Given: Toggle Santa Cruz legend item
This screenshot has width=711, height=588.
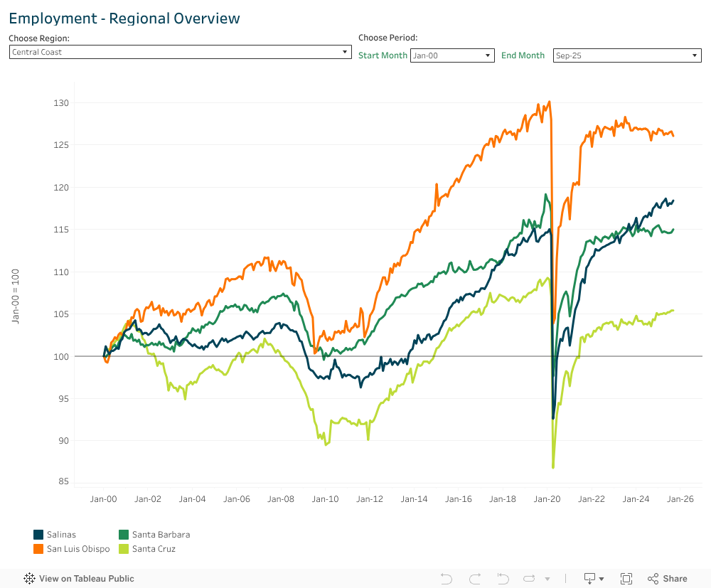Looking at the screenshot, I should tap(154, 549).
